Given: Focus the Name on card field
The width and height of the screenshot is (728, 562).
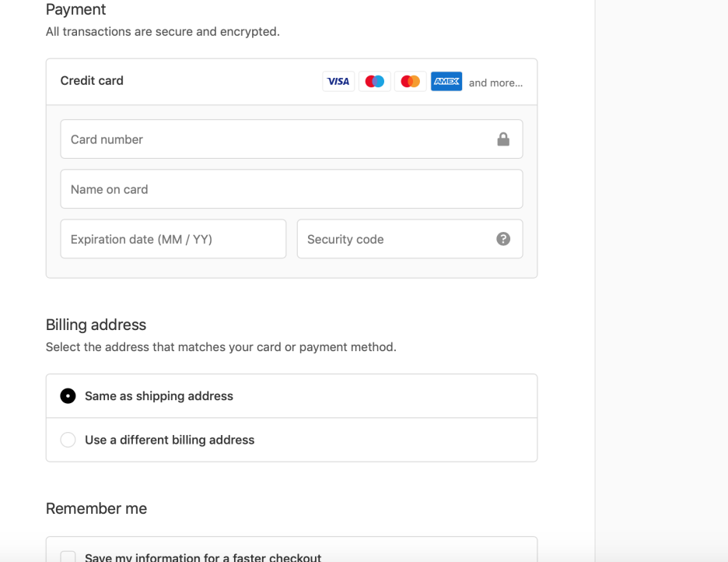Looking at the screenshot, I should coord(292,188).
